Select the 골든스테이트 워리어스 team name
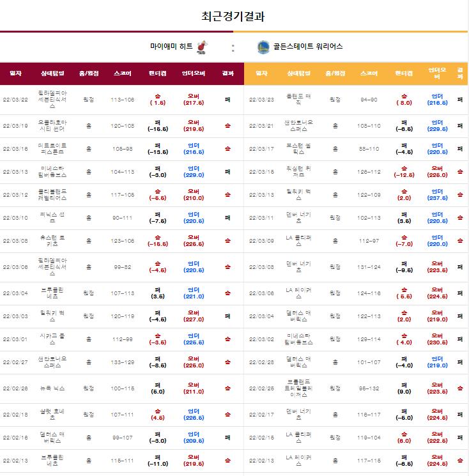Screen dimensions: 469x476 click(308, 46)
